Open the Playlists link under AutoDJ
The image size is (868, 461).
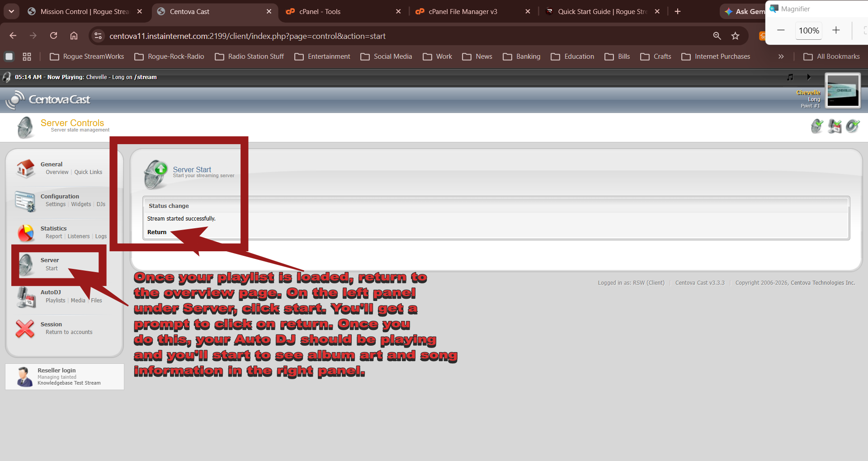pos(55,301)
